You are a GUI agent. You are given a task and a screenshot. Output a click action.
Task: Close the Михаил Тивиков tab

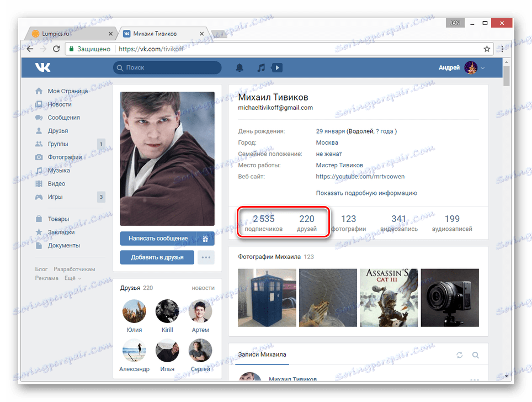[201, 34]
